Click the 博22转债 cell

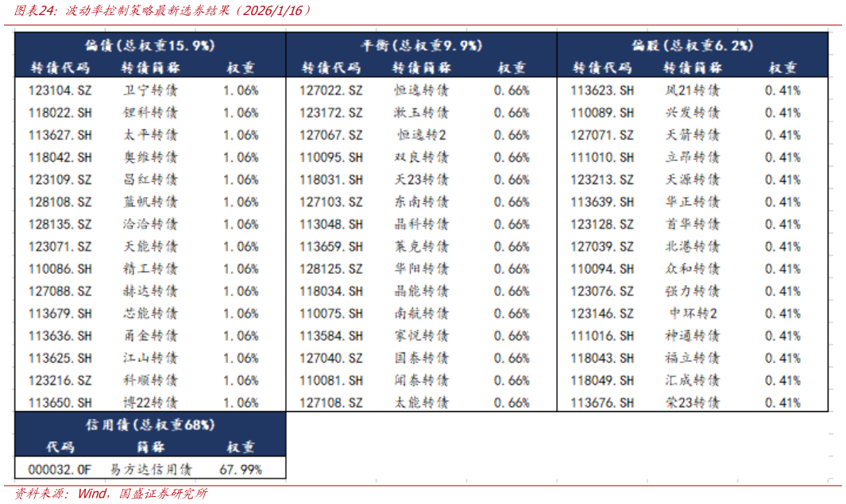coord(150,403)
